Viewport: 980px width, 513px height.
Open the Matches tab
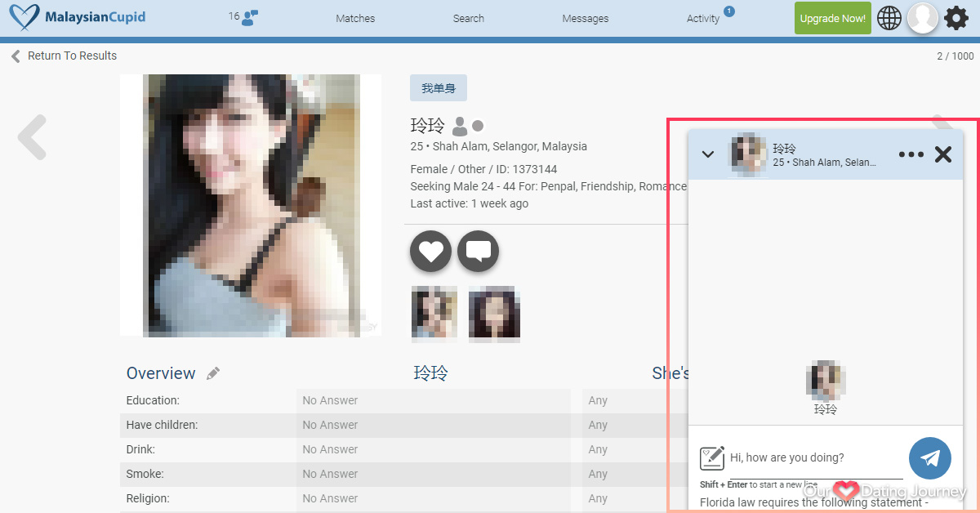click(355, 19)
